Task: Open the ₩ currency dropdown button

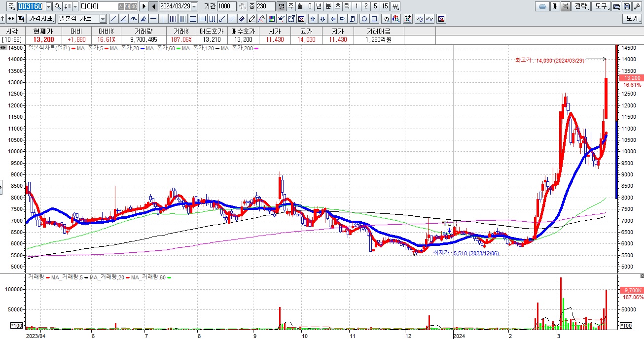Action: pos(395,6)
